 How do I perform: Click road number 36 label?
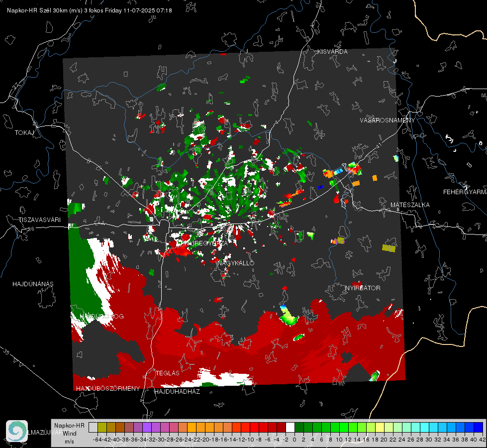(x=31, y=229)
